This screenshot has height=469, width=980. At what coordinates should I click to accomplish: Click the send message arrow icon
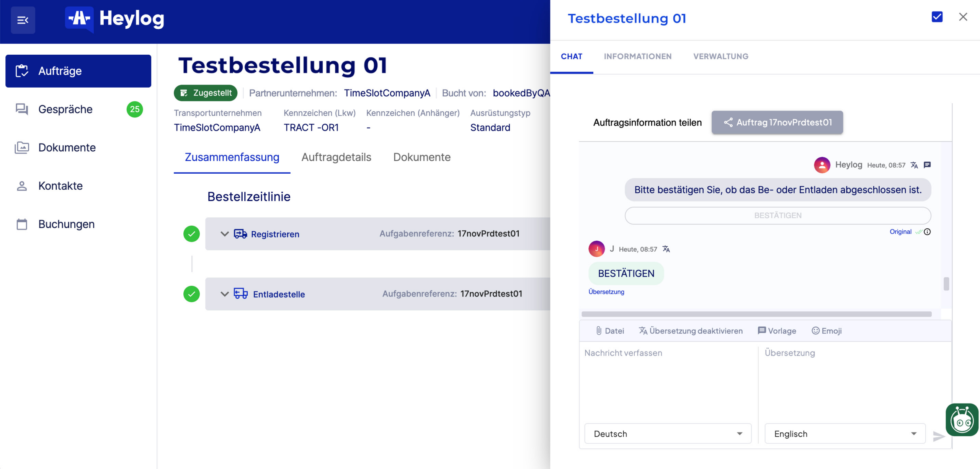pyautogui.click(x=938, y=436)
